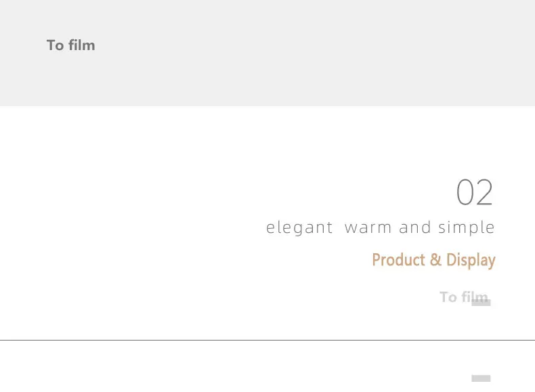Click the word "To" in the faded watermark
The width and height of the screenshot is (535, 392).
click(448, 297)
